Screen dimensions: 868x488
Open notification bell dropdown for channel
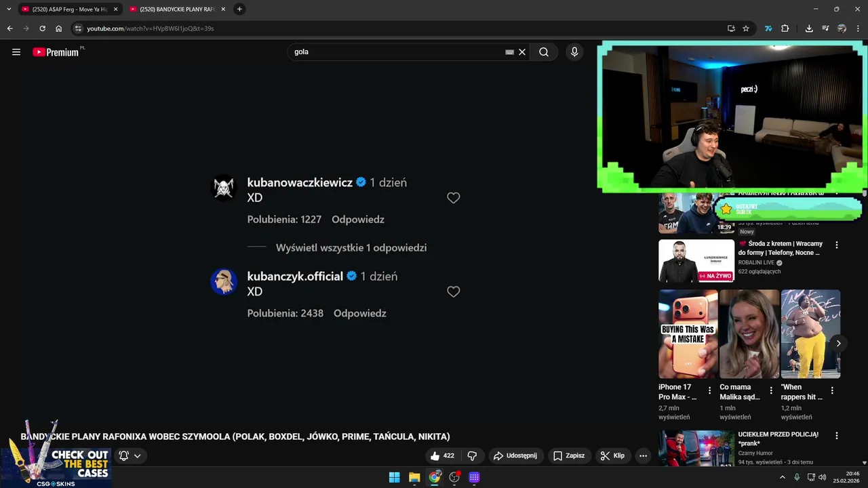tap(130, 455)
